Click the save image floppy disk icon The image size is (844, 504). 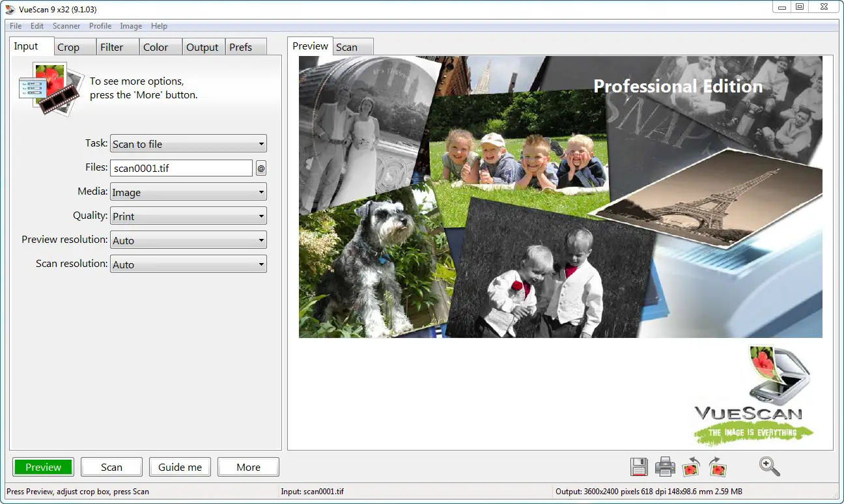(639, 466)
